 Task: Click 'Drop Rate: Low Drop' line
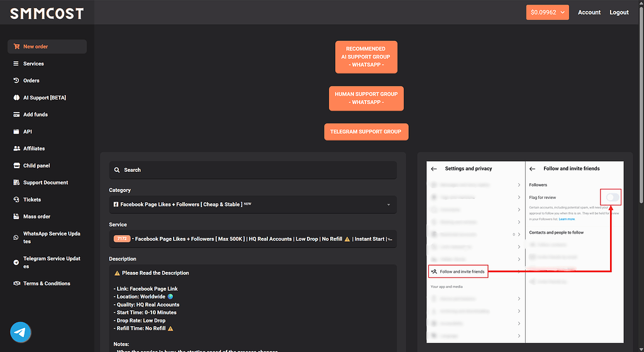140,321
